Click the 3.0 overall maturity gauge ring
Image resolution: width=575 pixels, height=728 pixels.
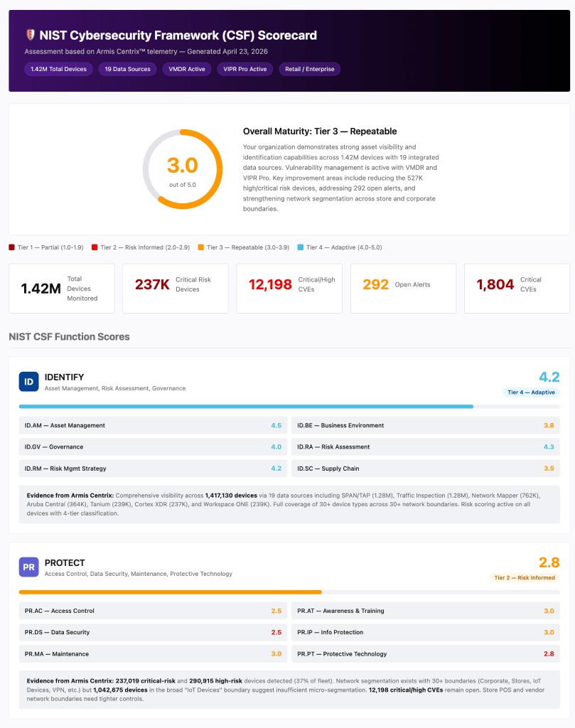coord(183,169)
